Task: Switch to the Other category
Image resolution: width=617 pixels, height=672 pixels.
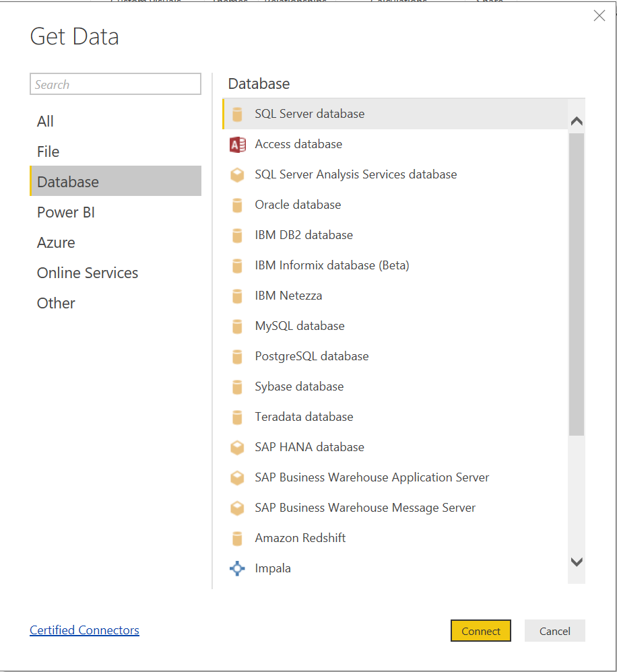Action: [x=115, y=303]
